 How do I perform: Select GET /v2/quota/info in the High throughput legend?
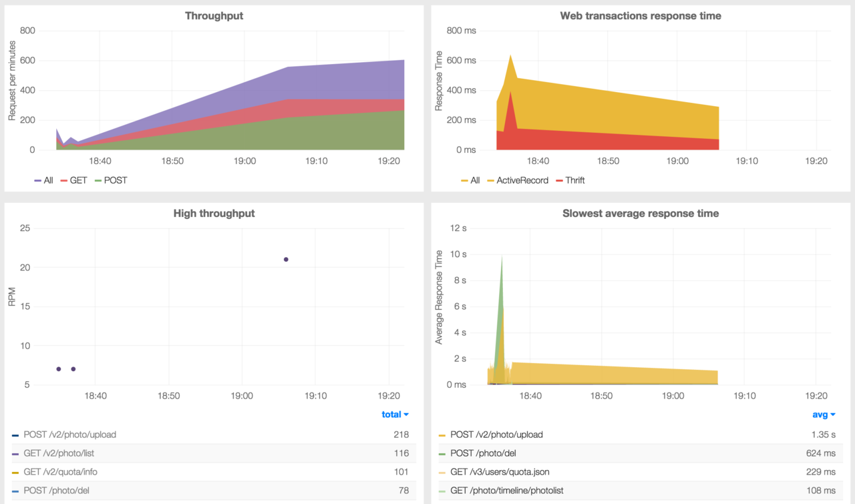tap(65, 472)
